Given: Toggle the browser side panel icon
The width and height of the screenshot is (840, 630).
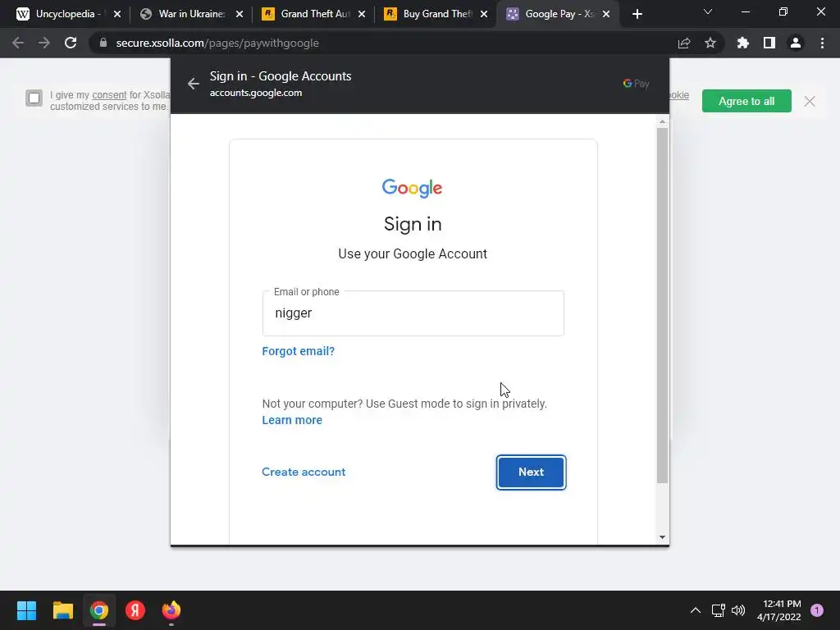Looking at the screenshot, I should [x=769, y=43].
